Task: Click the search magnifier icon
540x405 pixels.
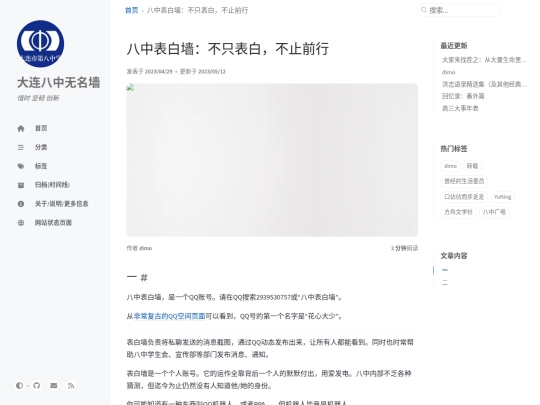Action: 424,10
